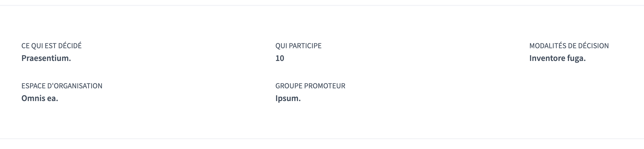Viewport: 644px width, 149px height.
Task: Click the word 'MODALITÉS' in the heading
Action: 548,46
